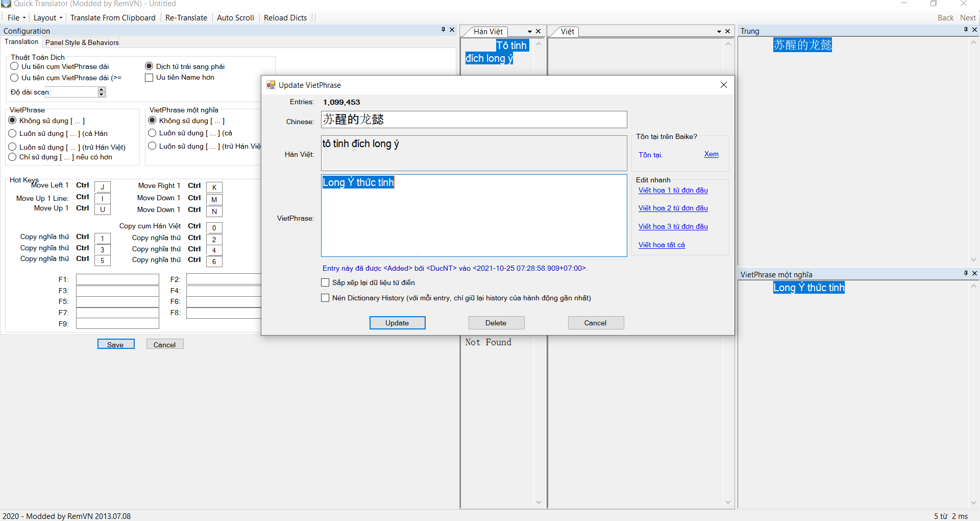This screenshot has width=980, height=521.
Task: Click the Xem link for Baike
Action: 711,154
